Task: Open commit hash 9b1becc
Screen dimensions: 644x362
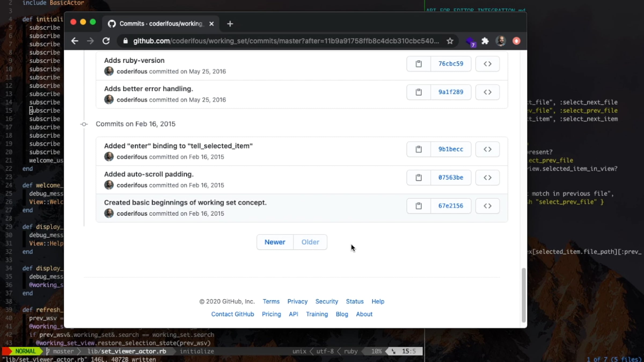Action: (451, 149)
